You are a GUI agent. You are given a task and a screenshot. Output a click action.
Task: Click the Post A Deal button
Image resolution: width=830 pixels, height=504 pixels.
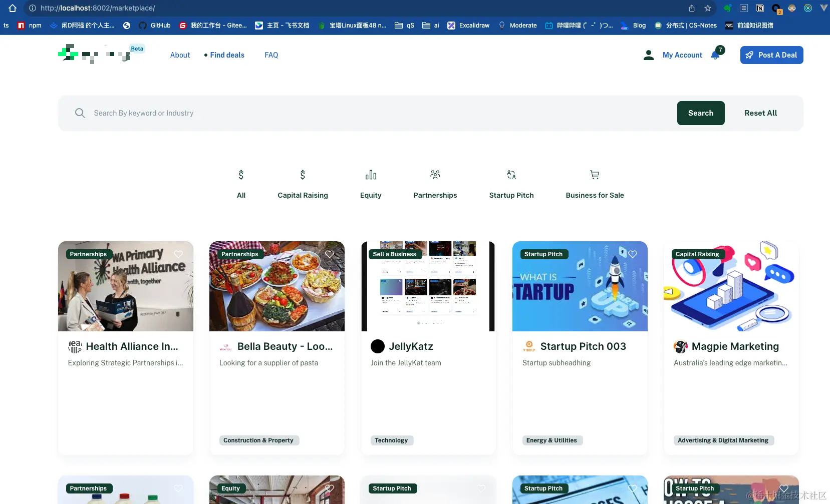[771, 55]
